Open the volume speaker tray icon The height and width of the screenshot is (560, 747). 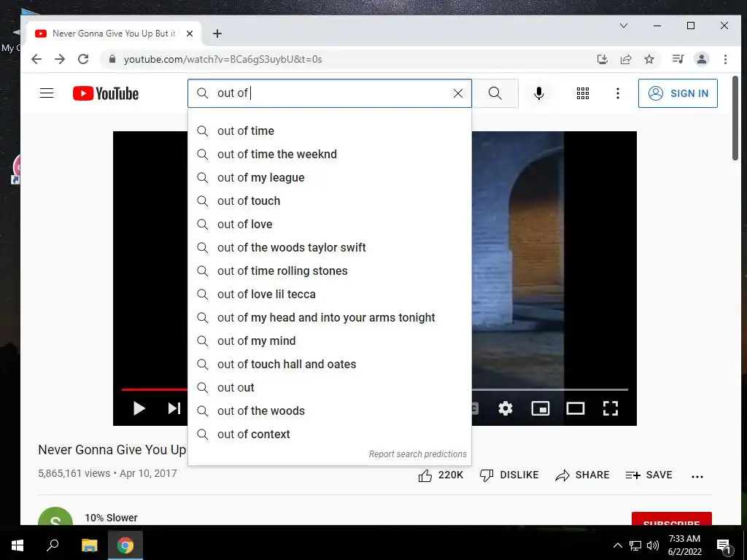(653, 545)
